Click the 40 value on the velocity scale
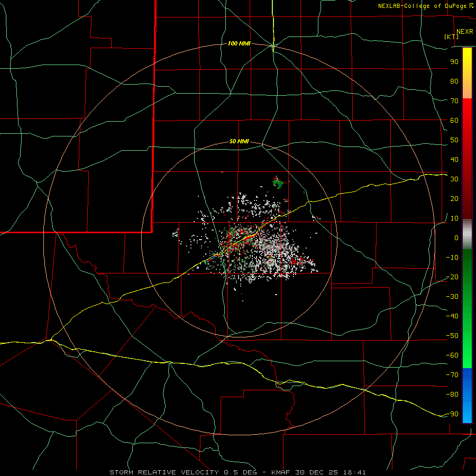The width and height of the screenshot is (476, 476). click(454, 159)
